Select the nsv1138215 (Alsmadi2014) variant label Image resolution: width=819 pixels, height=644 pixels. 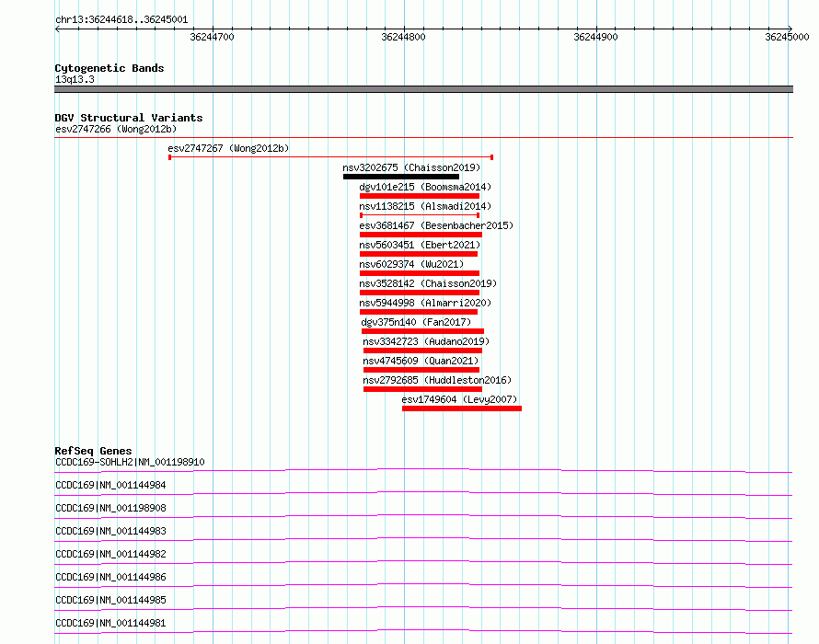[425, 206]
